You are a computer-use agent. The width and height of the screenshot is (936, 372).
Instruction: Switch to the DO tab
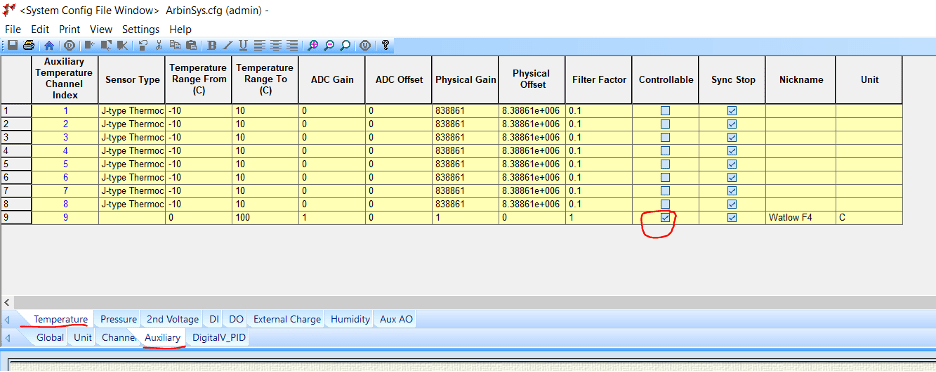[x=236, y=319]
